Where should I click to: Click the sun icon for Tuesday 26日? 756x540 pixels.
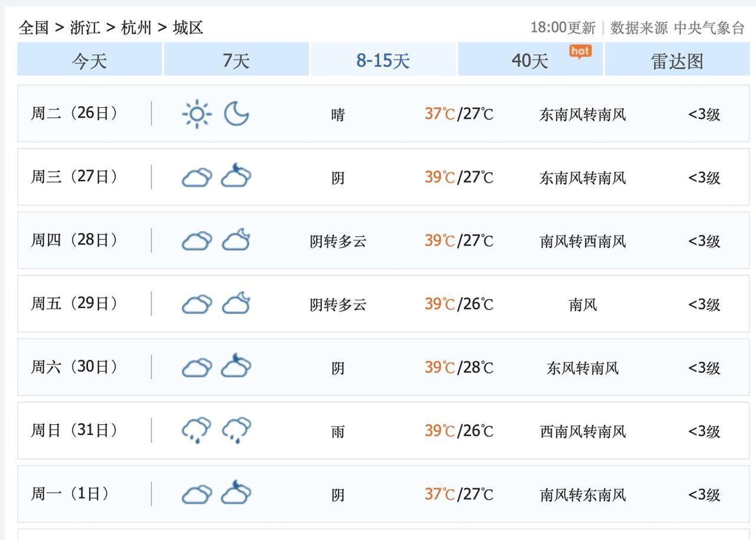(197, 114)
